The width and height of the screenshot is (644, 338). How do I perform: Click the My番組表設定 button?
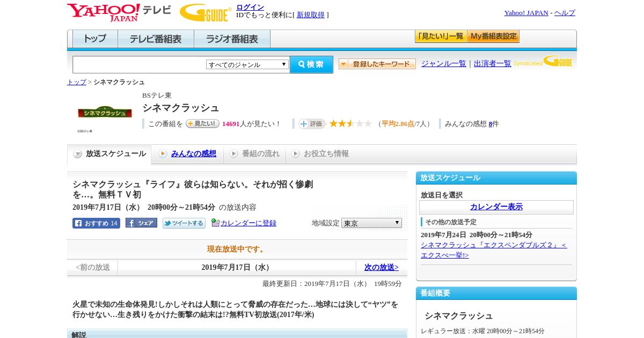pyautogui.click(x=493, y=36)
